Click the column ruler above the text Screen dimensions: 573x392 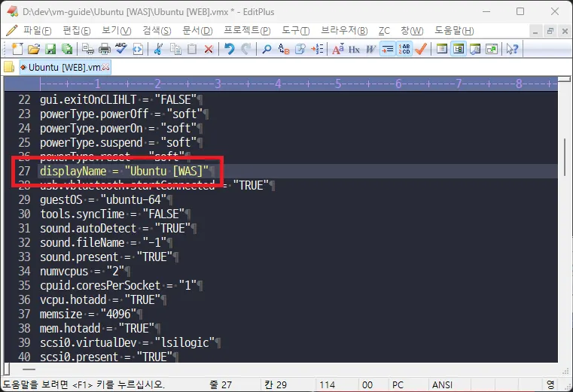(x=281, y=84)
